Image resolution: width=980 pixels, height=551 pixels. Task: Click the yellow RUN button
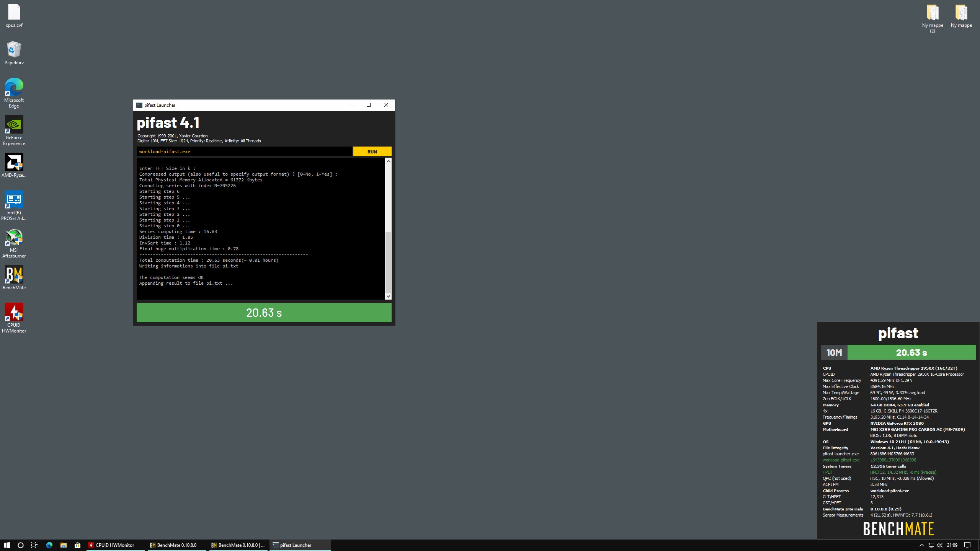pos(372,152)
